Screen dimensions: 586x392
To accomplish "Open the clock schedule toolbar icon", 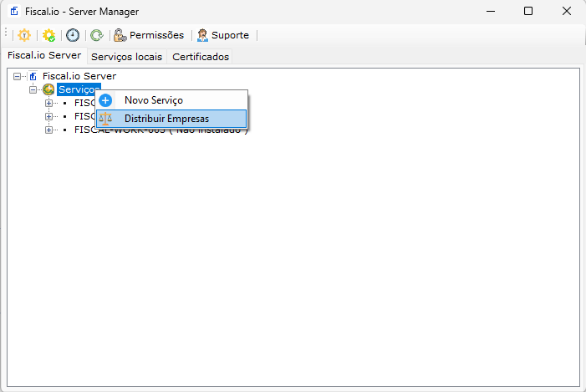I will (73, 35).
